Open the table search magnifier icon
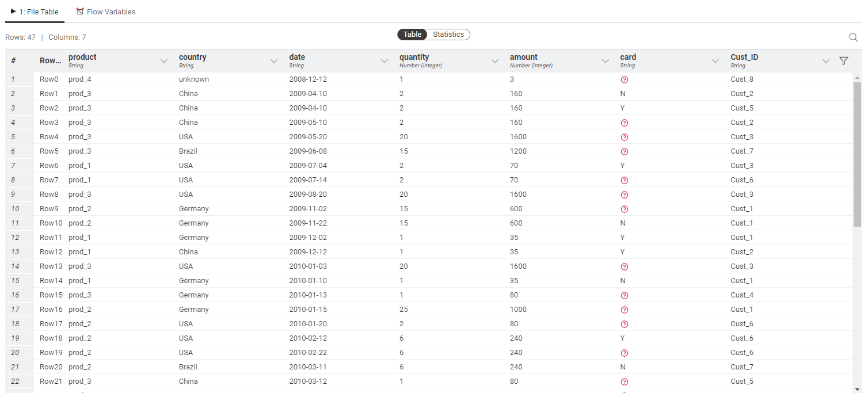This screenshot has width=868, height=393. (854, 37)
